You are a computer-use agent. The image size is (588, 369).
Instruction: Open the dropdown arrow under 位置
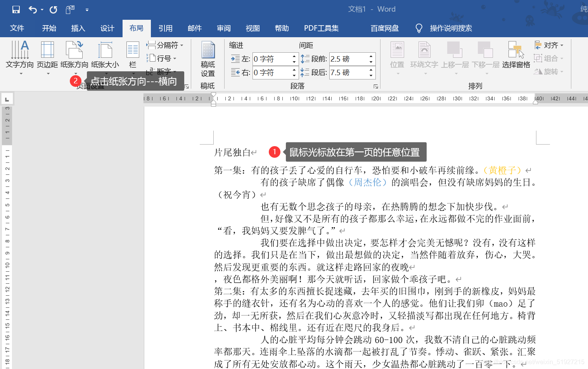coord(398,73)
